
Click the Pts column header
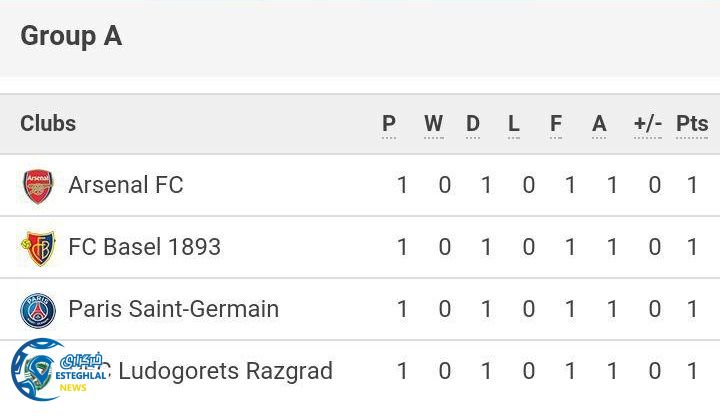pos(692,124)
